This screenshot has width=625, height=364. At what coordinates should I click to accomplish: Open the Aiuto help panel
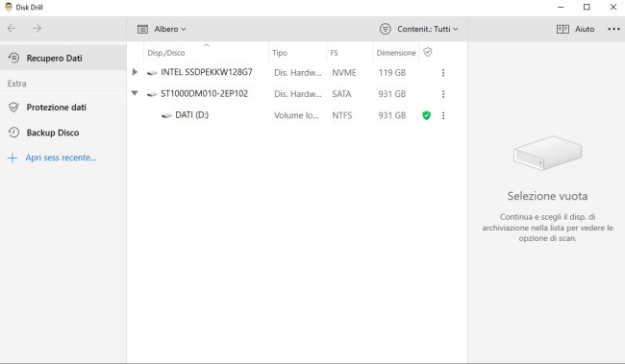[575, 29]
